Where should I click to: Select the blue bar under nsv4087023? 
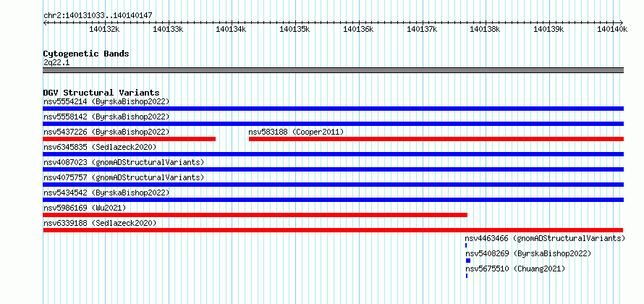tap(333, 169)
